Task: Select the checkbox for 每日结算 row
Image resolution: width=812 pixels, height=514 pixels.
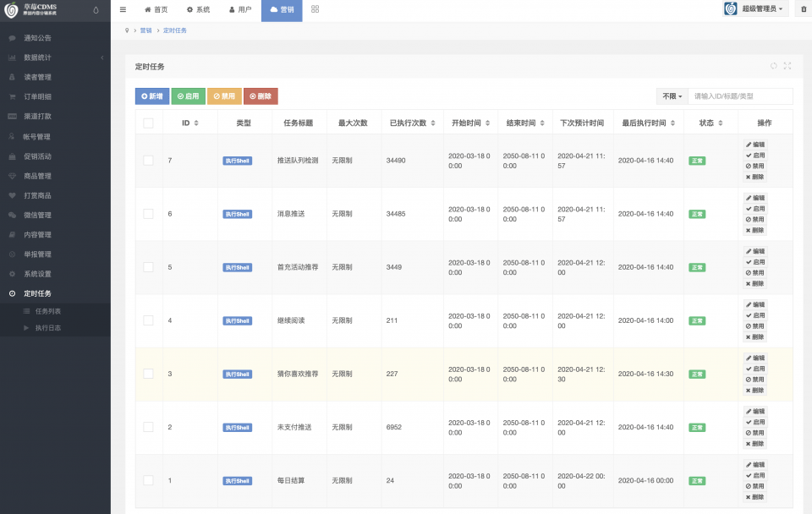Action: point(148,480)
